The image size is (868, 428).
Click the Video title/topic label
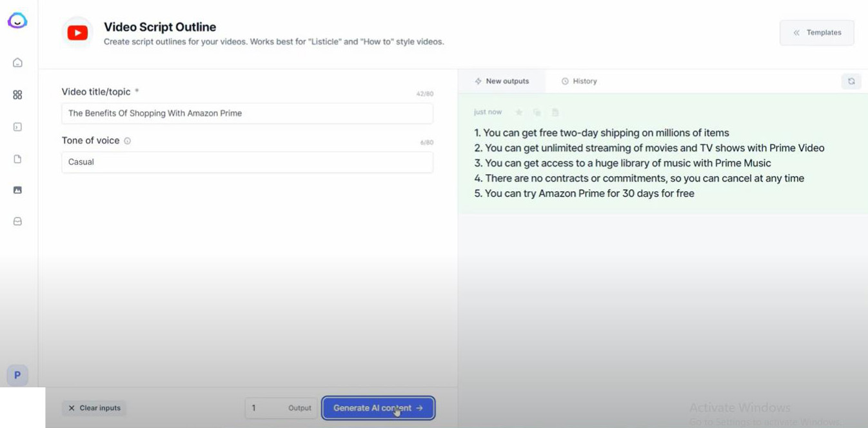tap(96, 92)
